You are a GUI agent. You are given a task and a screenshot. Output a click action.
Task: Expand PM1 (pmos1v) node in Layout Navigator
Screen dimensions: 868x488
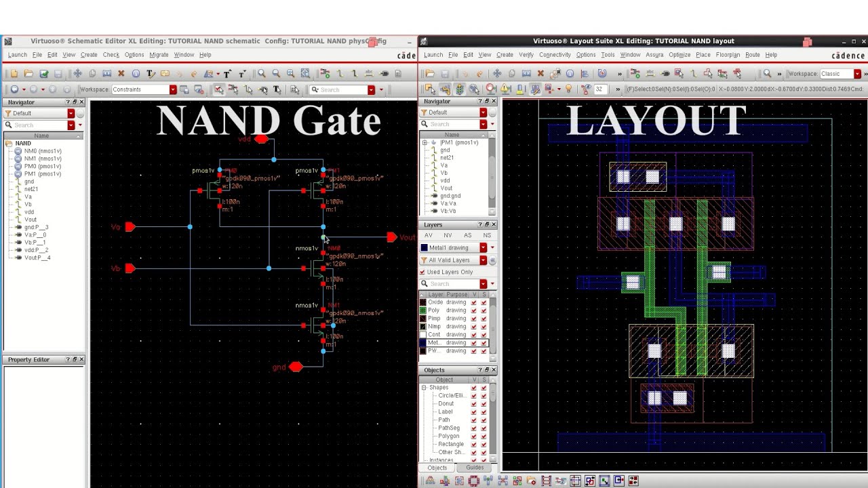(425, 143)
